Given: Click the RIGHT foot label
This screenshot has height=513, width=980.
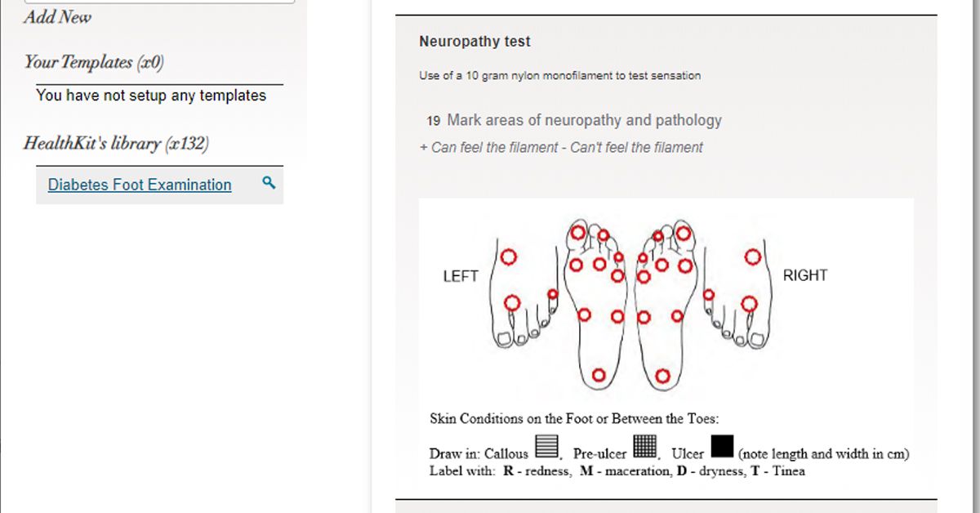Looking at the screenshot, I should [x=805, y=275].
